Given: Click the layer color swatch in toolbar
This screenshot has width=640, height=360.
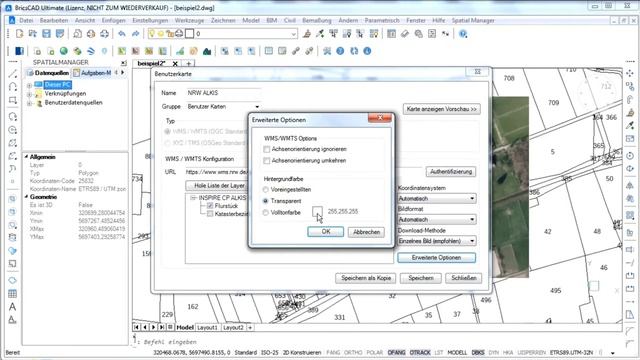Looking at the screenshot, I should point(189,34).
